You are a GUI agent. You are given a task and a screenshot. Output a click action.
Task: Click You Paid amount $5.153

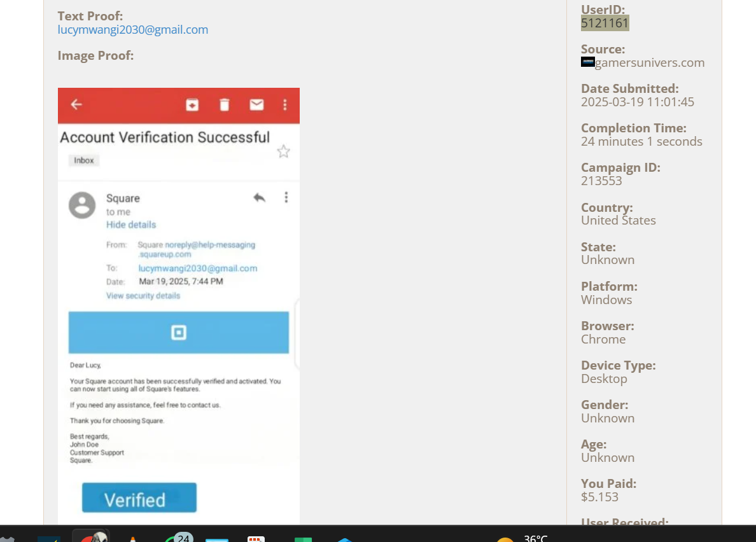(x=600, y=497)
